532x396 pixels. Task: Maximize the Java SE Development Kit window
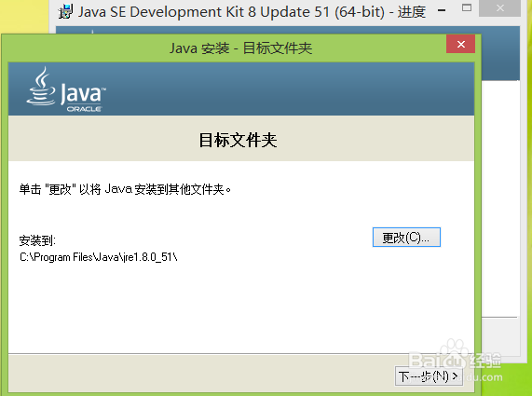pos(467,7)
